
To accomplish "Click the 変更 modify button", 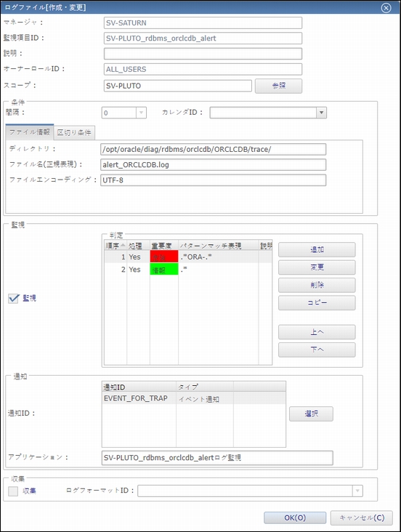I will tap(317, 267).
